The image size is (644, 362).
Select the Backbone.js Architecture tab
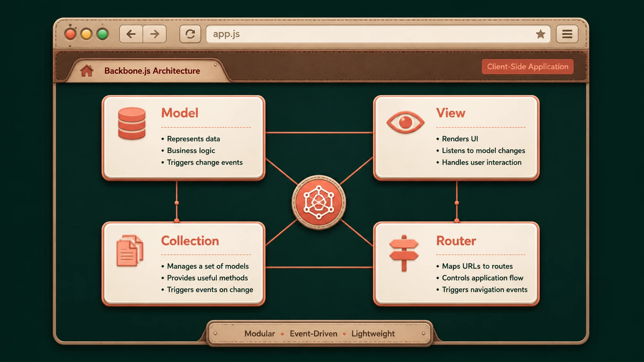coord(148,71)
